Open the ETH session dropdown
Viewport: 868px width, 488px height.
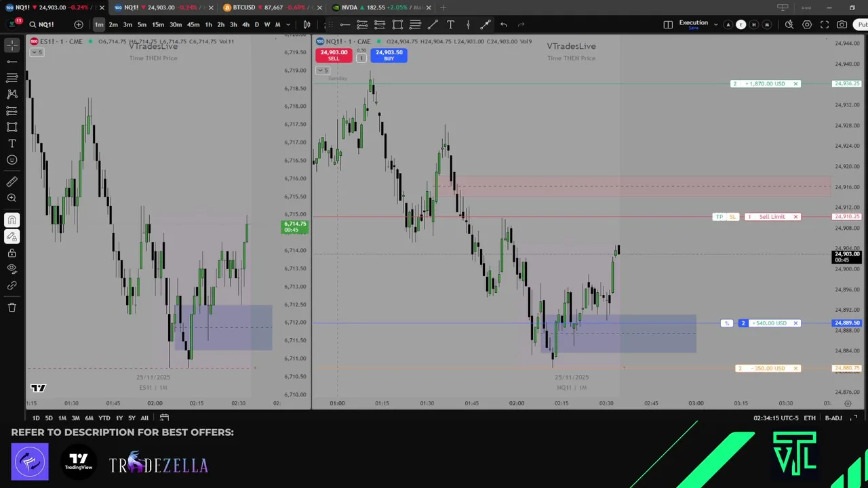pyautogui.click(x=810, y=418)
